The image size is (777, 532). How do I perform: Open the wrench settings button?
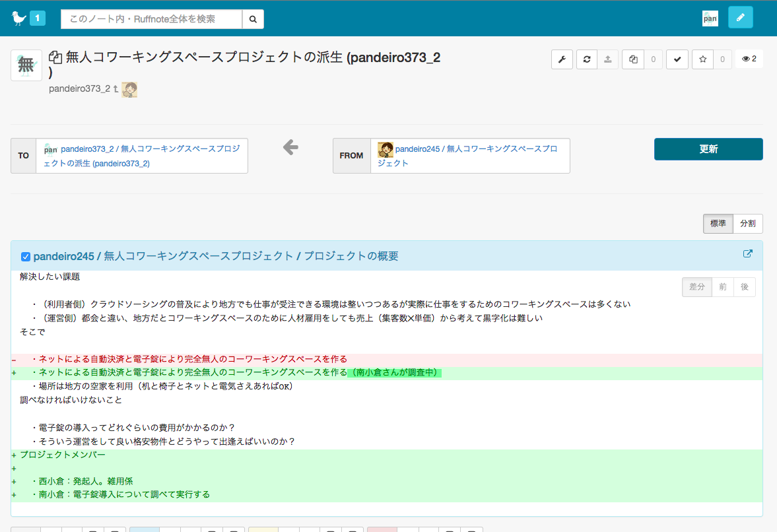tap(562, 59)
